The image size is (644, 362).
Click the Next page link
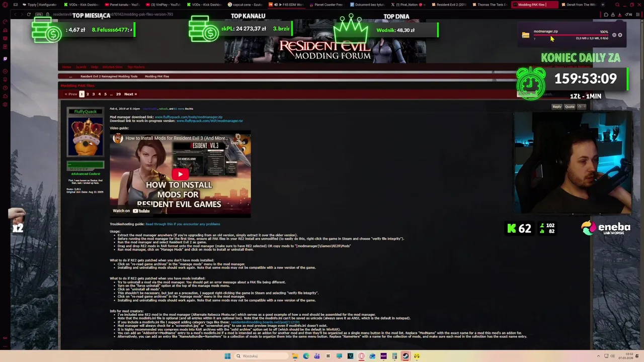click(130, 94)
